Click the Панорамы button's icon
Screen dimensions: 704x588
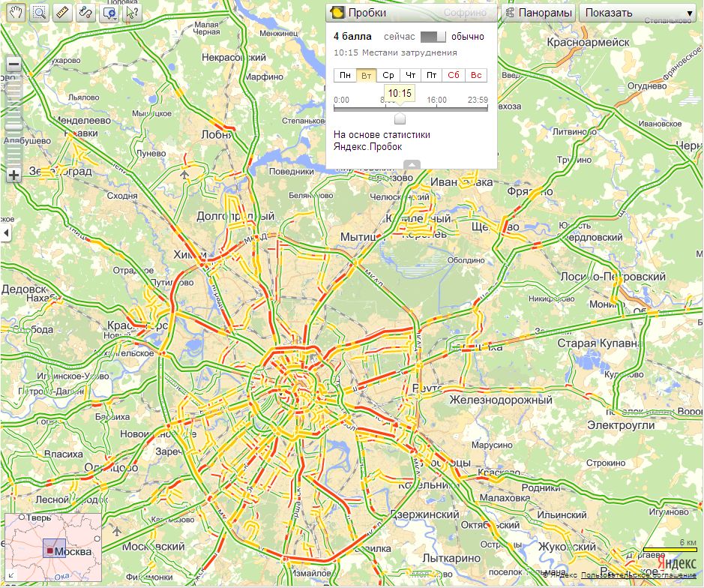click(510, 13)
